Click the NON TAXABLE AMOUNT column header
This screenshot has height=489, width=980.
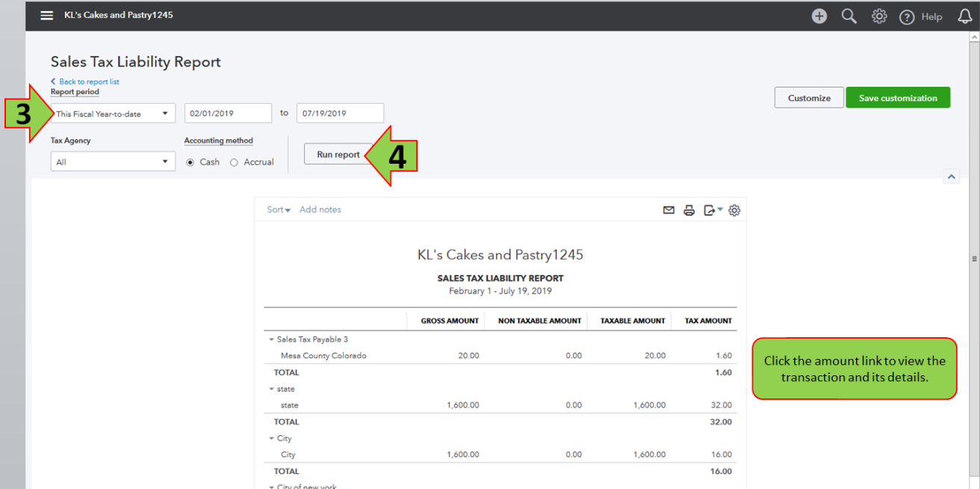tap(540, 321)
